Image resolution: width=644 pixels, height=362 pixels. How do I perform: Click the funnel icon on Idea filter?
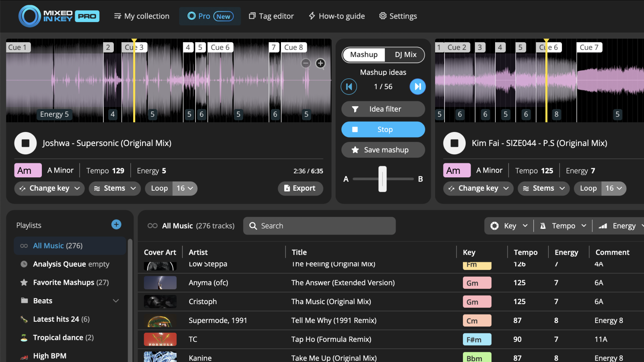pyautogui.click(x=355, y=109)
